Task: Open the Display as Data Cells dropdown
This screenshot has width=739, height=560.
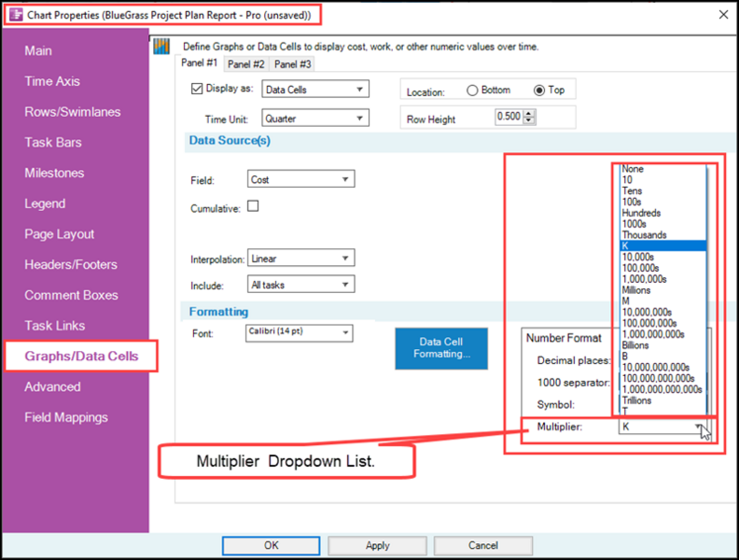Action: coord(315,89)
